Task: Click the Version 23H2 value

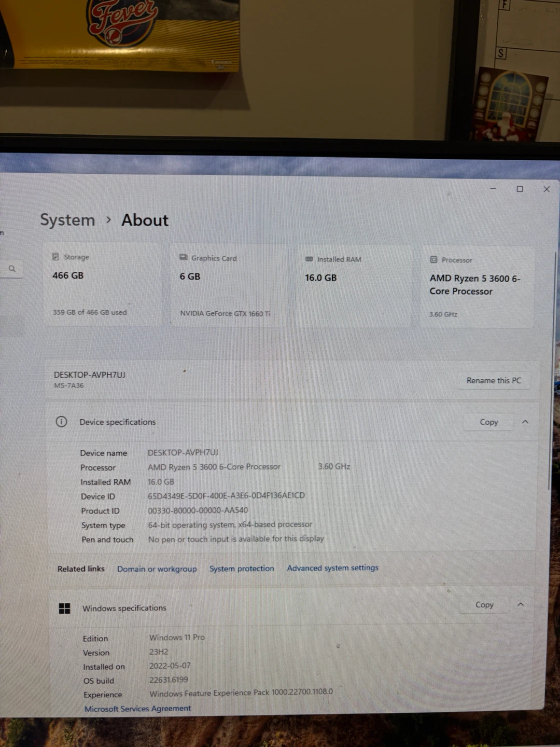Action: 159,652
